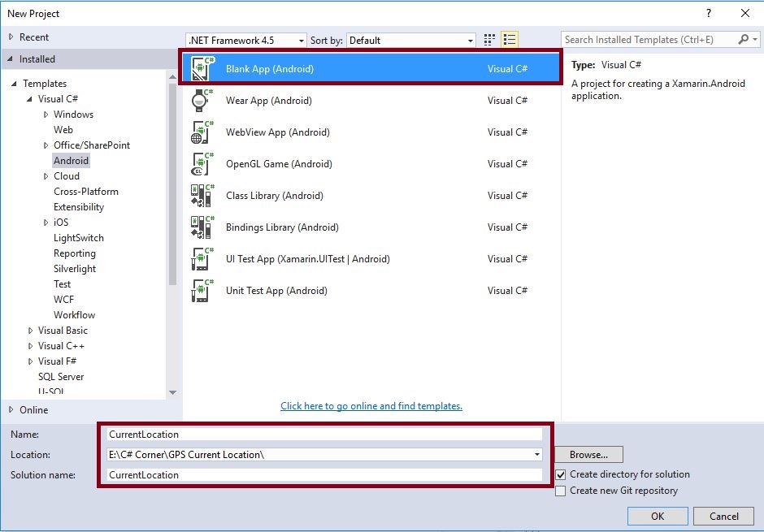
Task: Open the .NET Framework 4.5 dropdown
Action: (x=246, y=41)
